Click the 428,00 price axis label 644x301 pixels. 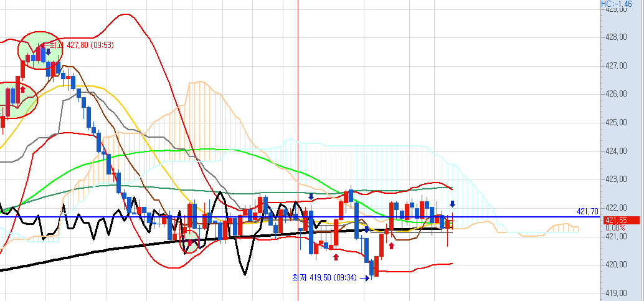[x=617, y=37]
